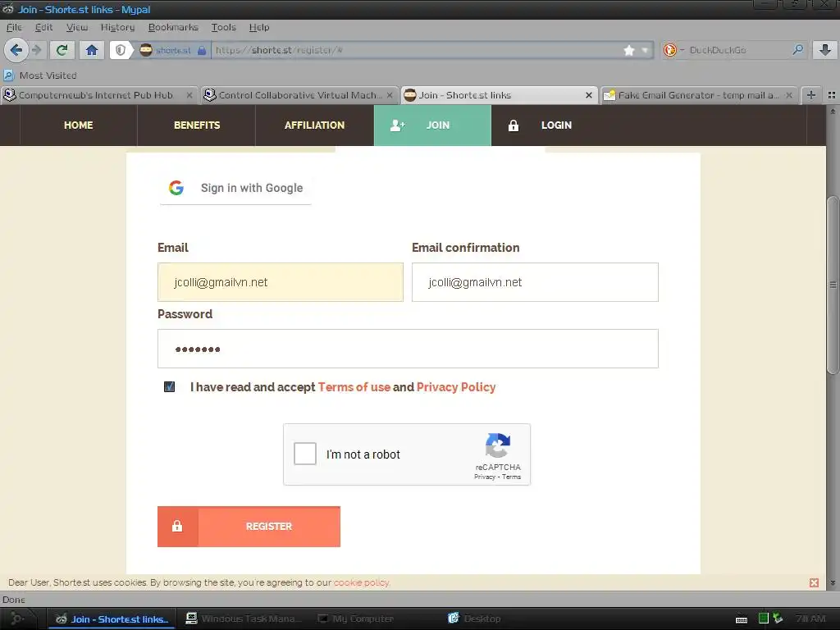
Task: Focus the Email input field
Action: point(281,282)
